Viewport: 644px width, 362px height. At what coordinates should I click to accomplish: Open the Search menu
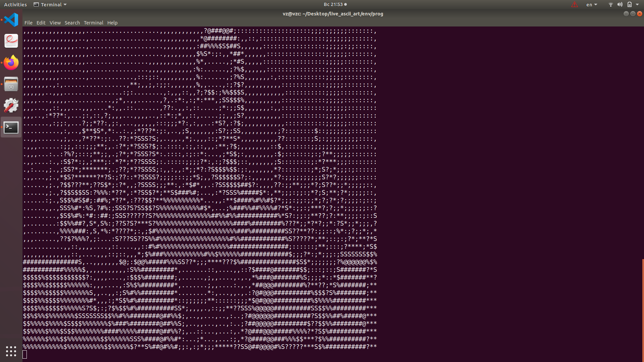tap(72, 23)
